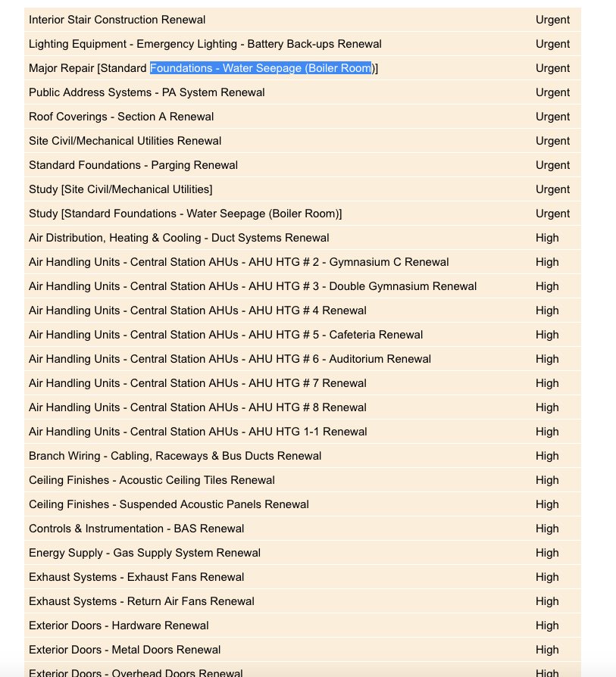Click 'High' priority for BAS Renewal row

(x=547, y=529)
